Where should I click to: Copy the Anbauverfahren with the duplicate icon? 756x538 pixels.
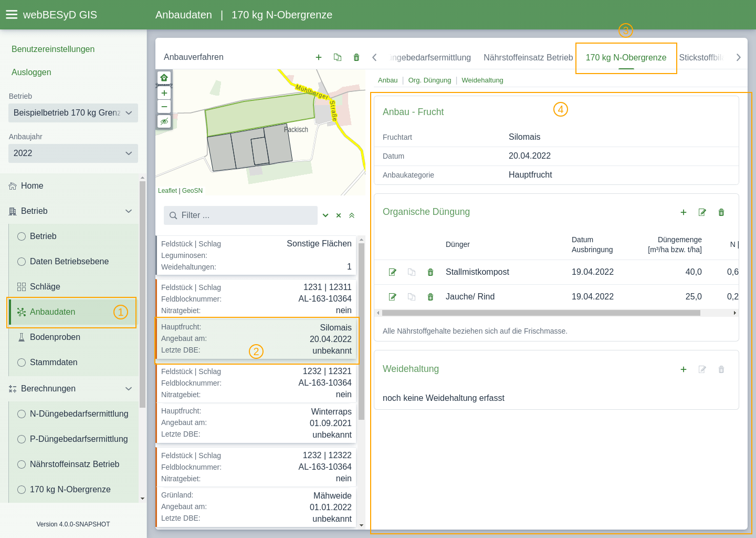click(x=338, y=57)
